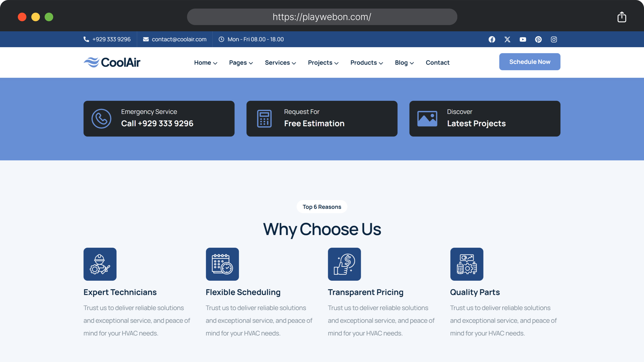
Task: Open the X (Twitter) social icon
Action: coord(507,39)
